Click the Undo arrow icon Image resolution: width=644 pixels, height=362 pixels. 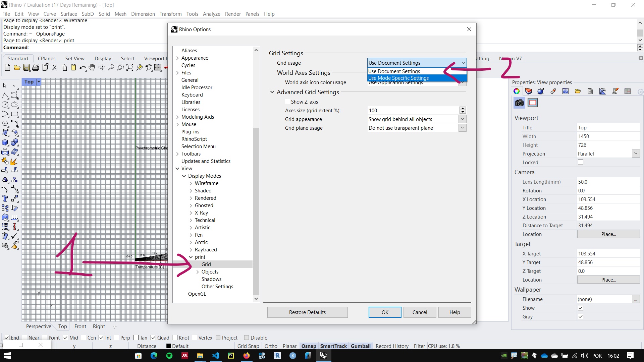[x=83, y=68]
